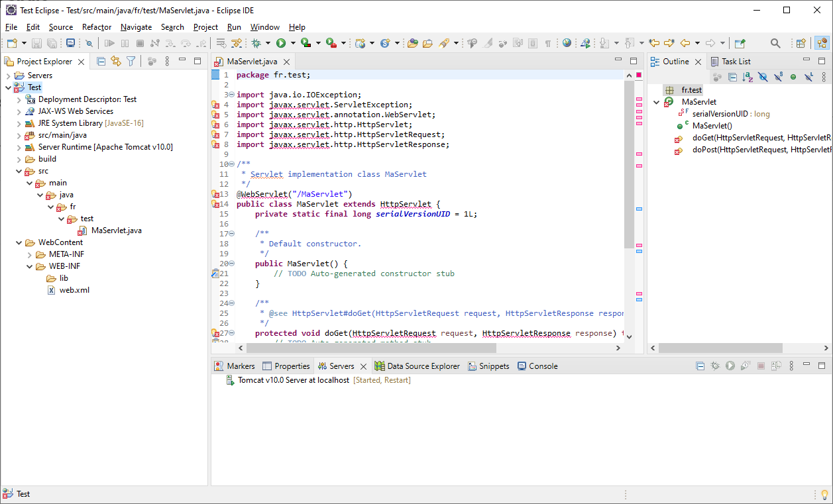The height and width of the screenshot is (504, 833).
Task: Click the Save icon in the toolbar
Action: (x=36, y=43)
